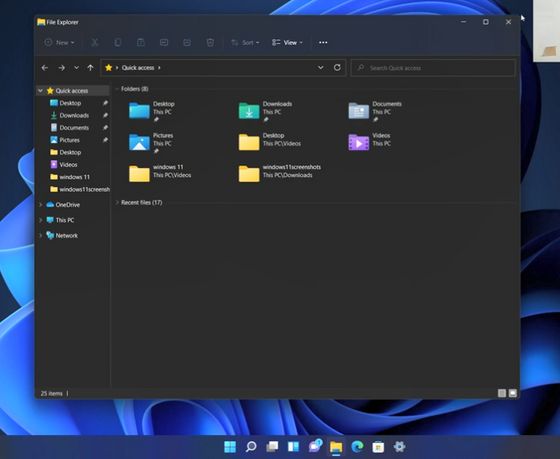560x459 pixels.
Task: Open the Documents folder tile
Action: click(x=375, y=111)
